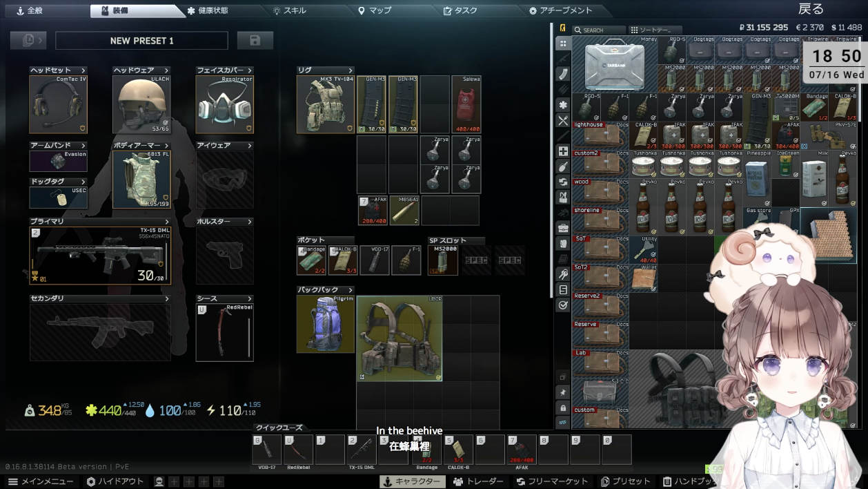Switch to the アチーブメント tab
The image size is (868, 489).
560,11
